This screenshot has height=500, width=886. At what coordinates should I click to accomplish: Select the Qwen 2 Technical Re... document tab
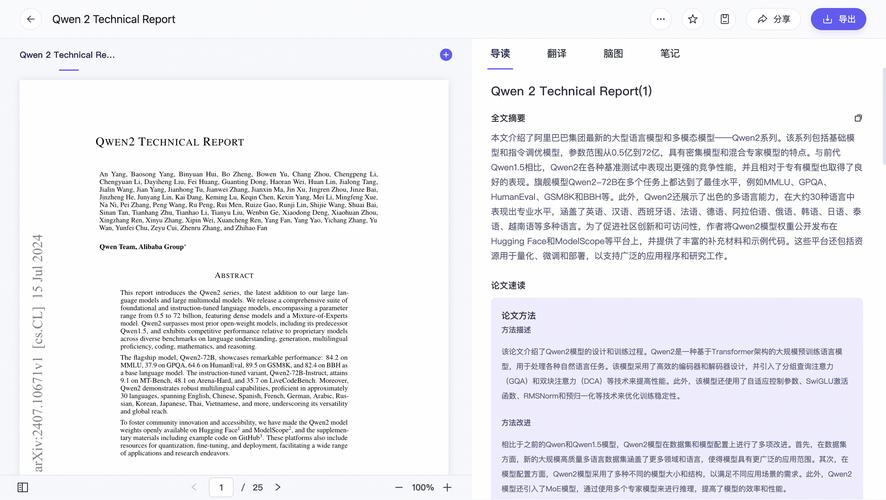pos(67,55)
